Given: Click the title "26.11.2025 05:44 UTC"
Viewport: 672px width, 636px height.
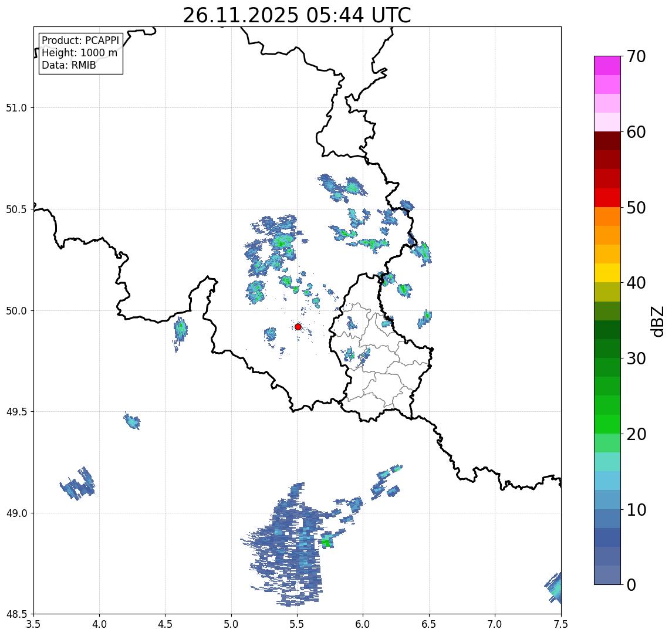Looking at the screenshot, I should click(296, 15).
